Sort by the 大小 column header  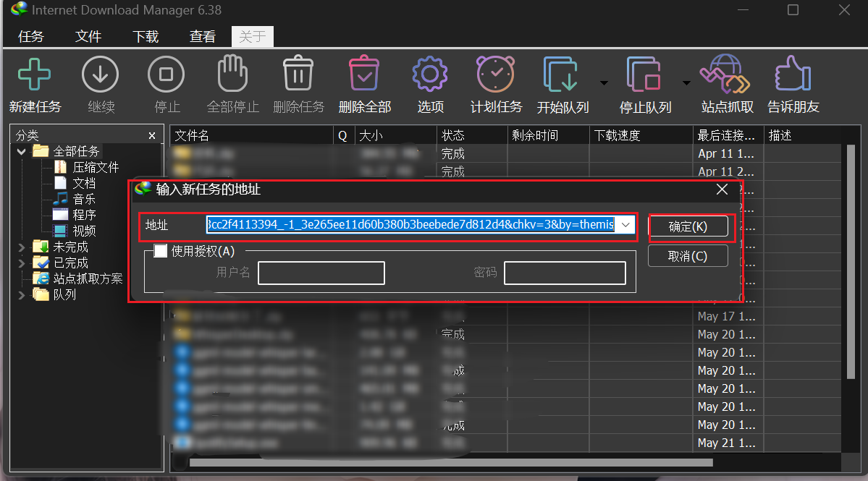point(395,135)
